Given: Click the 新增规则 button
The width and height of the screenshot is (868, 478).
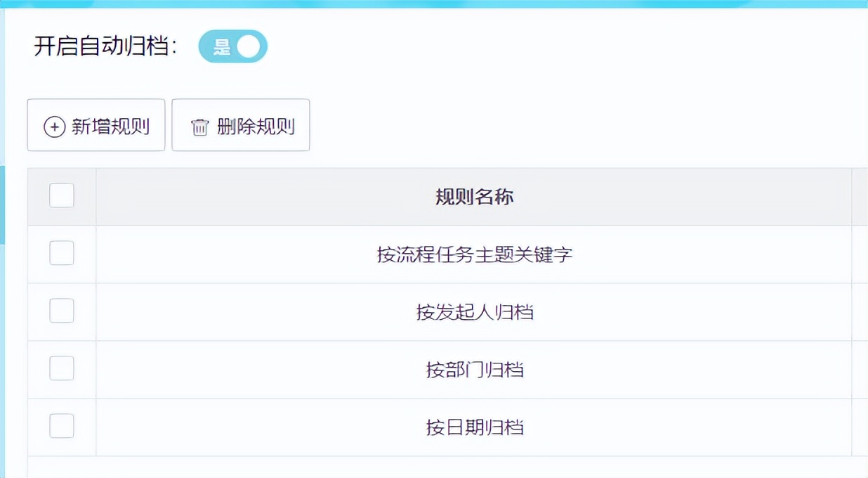Looking at the screenshot, I should tap(96, 125).
